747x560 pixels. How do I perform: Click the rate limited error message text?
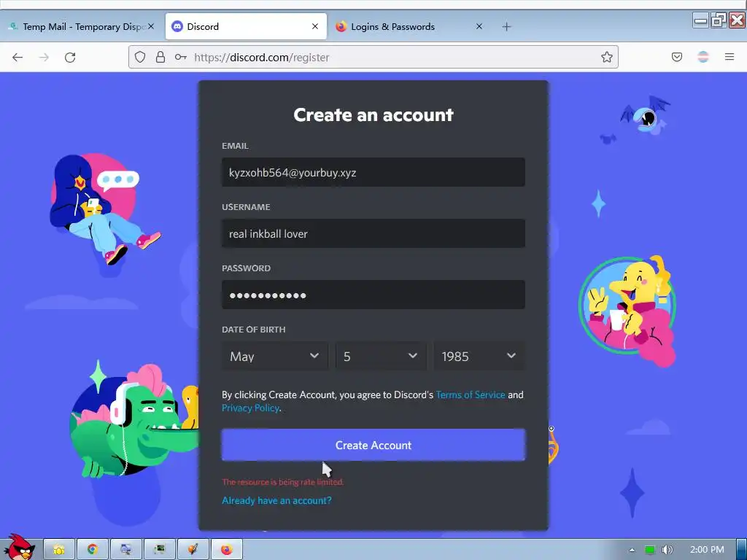[282, 482]
